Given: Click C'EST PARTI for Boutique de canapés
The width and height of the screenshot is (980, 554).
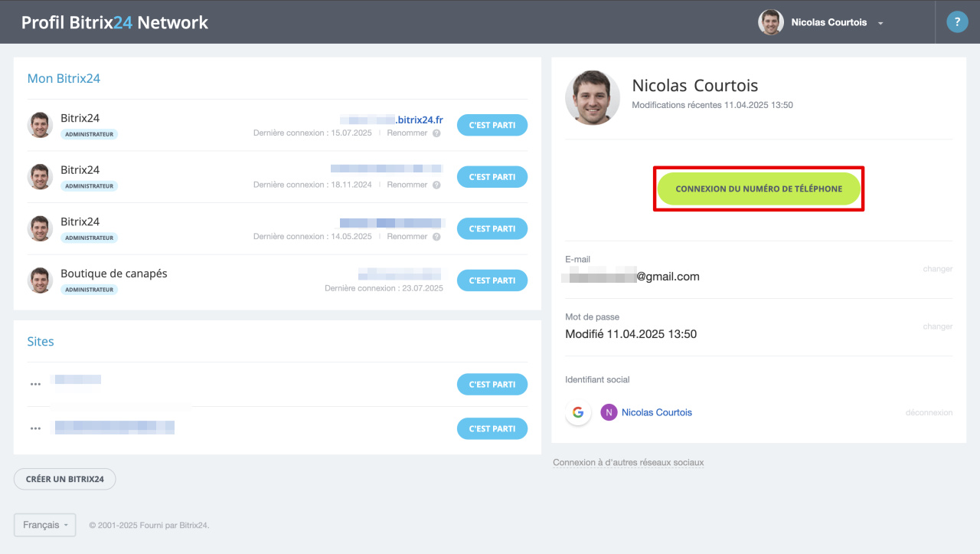Looking at the screenshot, I should click(492, 280).
